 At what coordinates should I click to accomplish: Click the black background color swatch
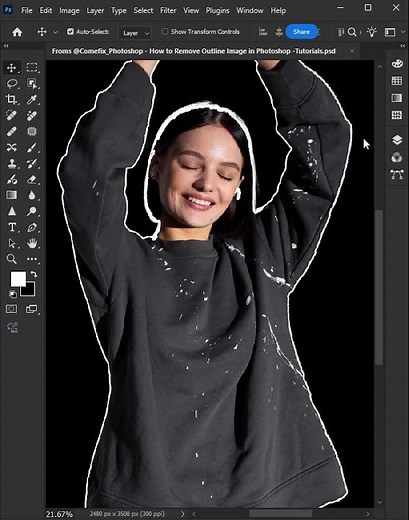pyautogui.click(x=30, y=291)
